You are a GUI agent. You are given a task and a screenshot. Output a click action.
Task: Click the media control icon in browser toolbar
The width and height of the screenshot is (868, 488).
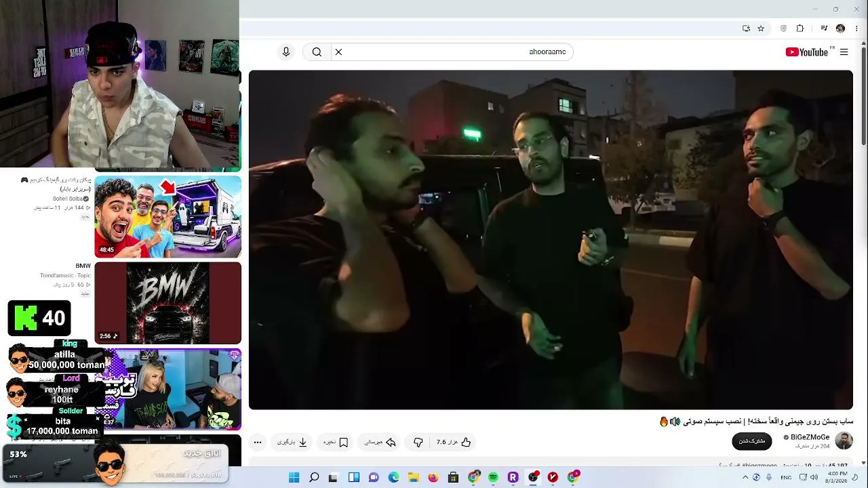[824, 28]
